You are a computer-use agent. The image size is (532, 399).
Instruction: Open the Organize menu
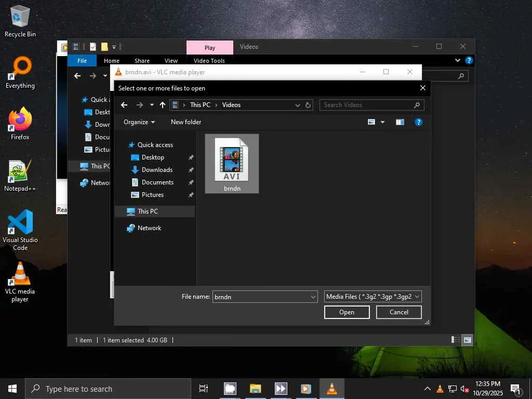(139, 122)
